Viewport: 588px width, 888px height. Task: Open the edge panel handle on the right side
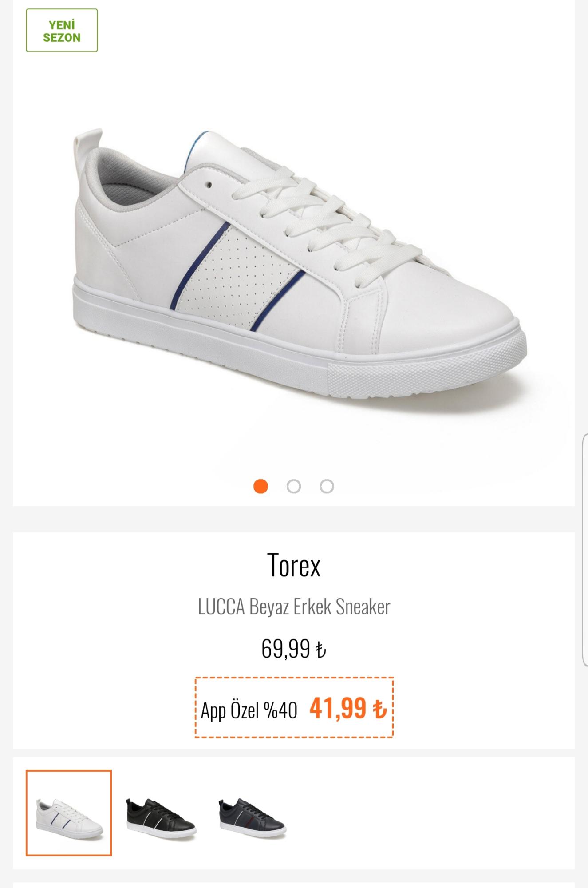585,551
